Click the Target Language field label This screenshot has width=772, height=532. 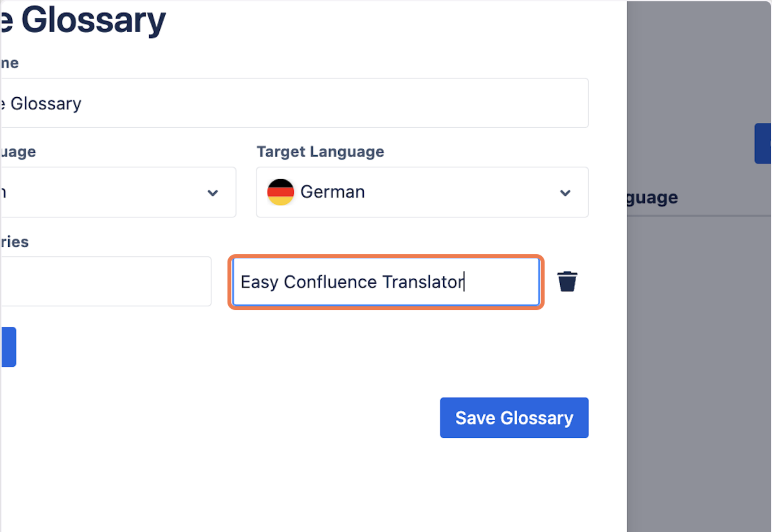tap(320, 151)
